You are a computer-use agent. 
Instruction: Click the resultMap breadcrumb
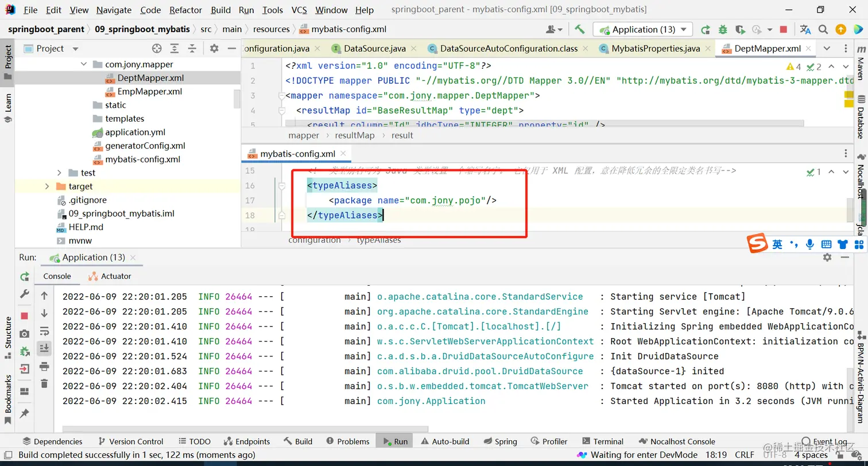[x=355, y=135]
